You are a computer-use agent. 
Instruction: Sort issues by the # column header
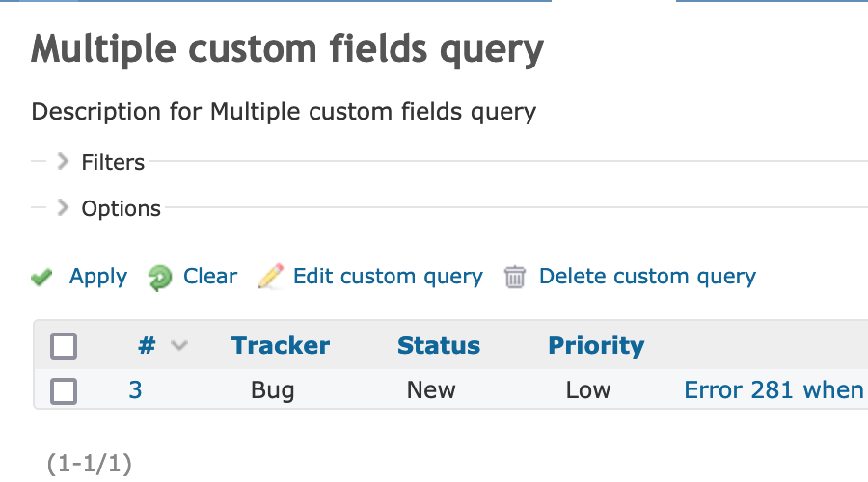[x=147, y=346]
